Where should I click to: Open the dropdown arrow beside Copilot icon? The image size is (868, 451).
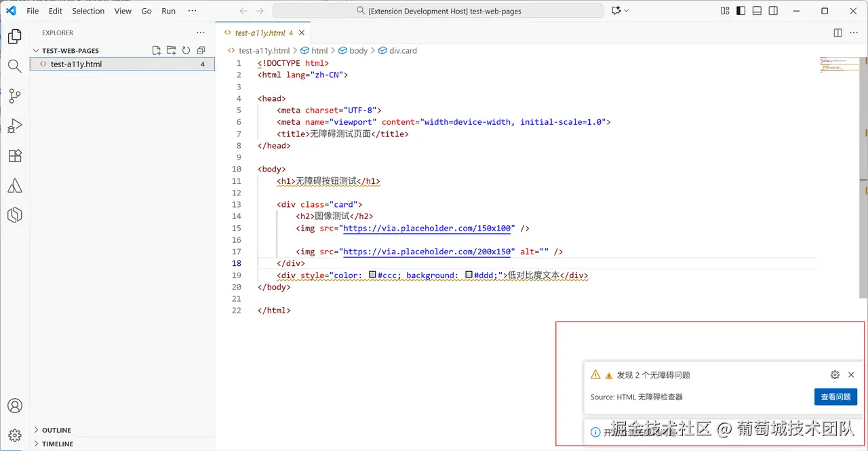pyautogui.click(x=627, y=11)
